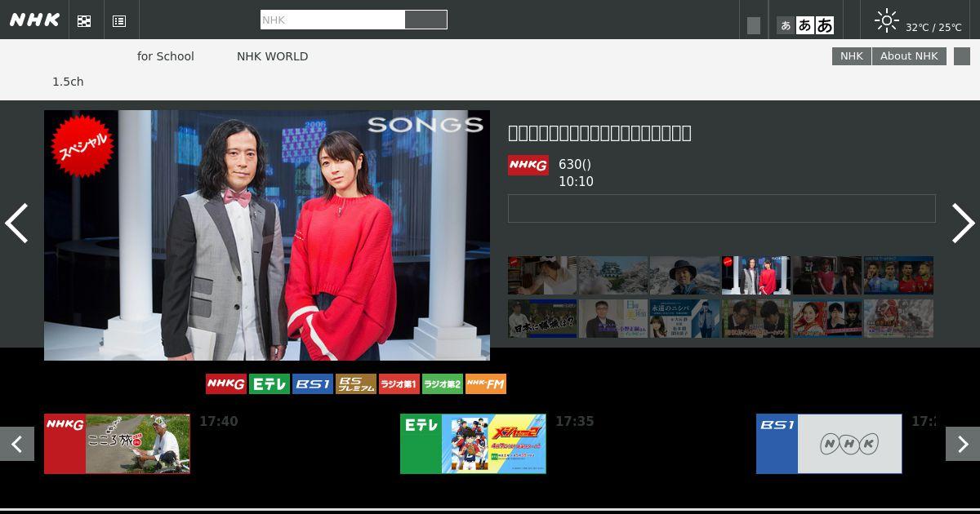Image resolution: width=980 pixels, height=514 pixels.
Task: Open the 32℃ / 25℃ weather forecast
Action: pyautogui.click(x=933, y=27)
